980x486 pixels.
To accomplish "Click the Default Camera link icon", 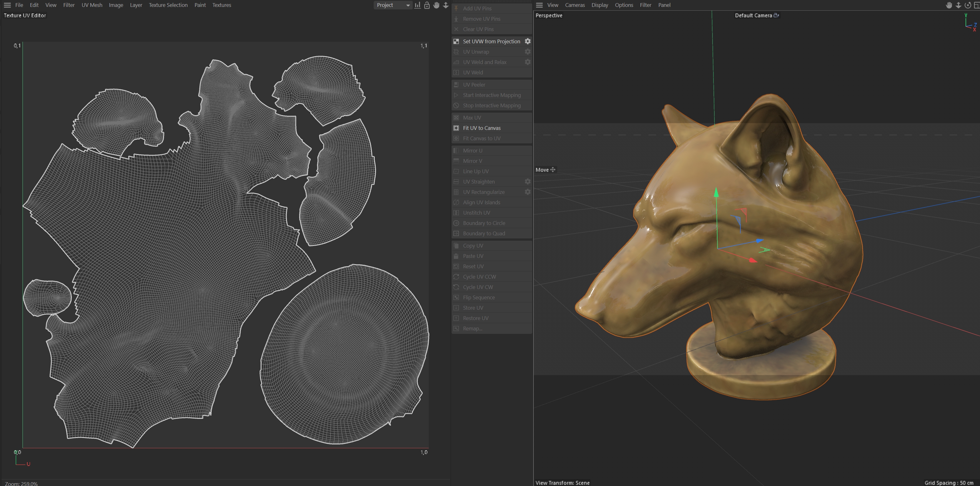I will (x=776, y=15).
